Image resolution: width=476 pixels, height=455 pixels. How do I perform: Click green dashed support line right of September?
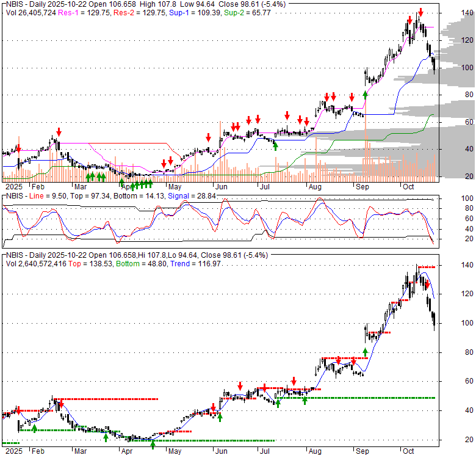point(397,398)
